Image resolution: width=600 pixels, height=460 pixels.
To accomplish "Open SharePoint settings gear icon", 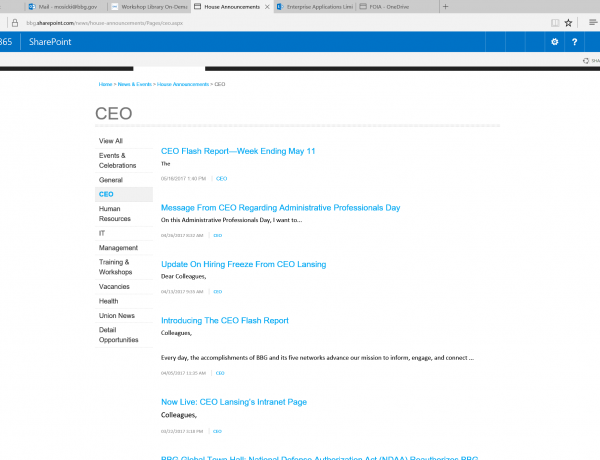I will (x=555, y=42).
